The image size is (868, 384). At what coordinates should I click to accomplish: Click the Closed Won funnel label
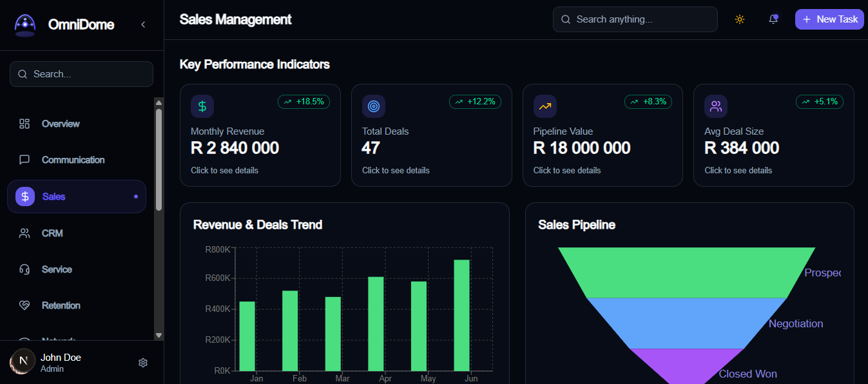pos(748,374)
